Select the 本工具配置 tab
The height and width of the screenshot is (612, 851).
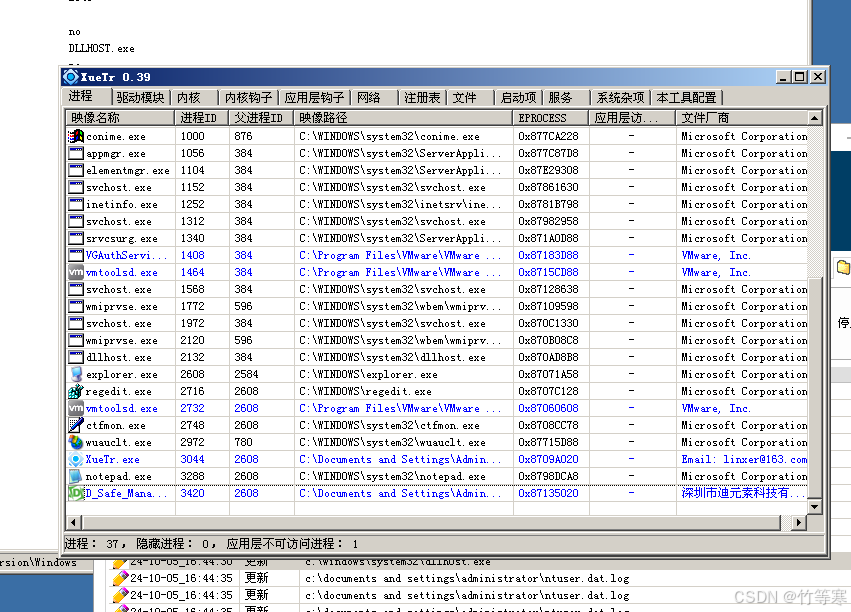[686, 98]
